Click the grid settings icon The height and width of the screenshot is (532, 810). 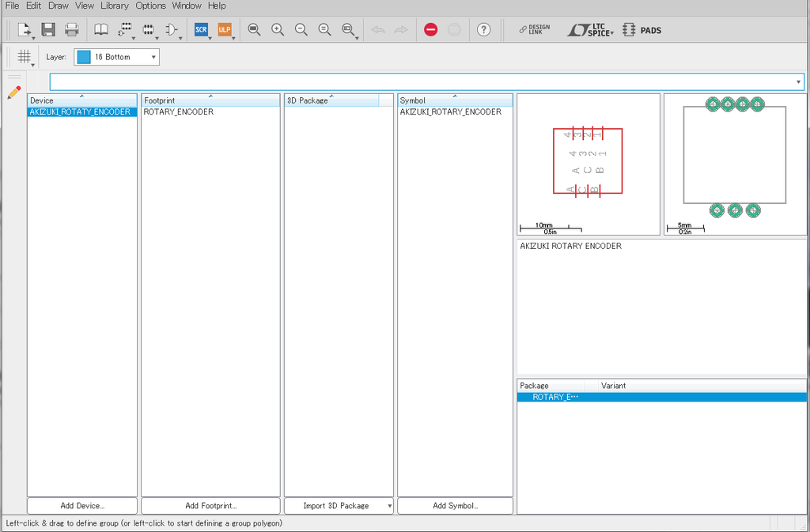[24, 55]
